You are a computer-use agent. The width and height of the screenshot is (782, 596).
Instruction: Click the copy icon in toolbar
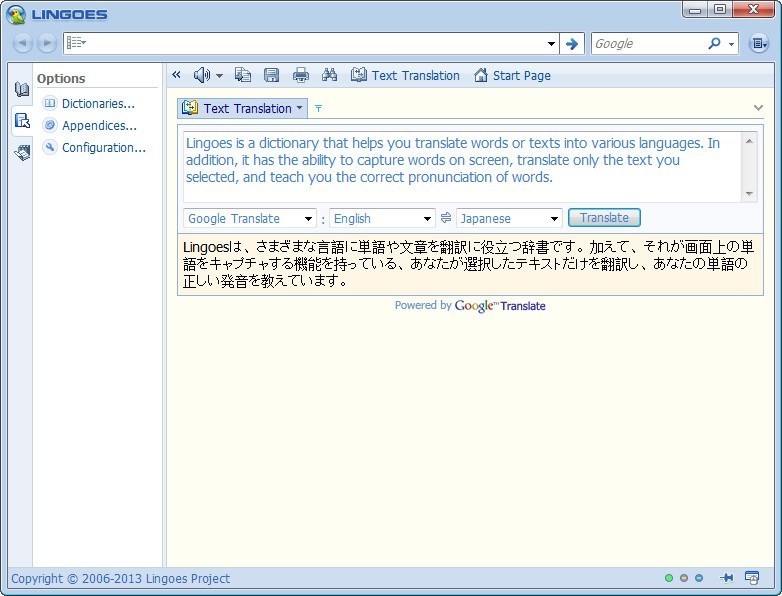[243, 75]
